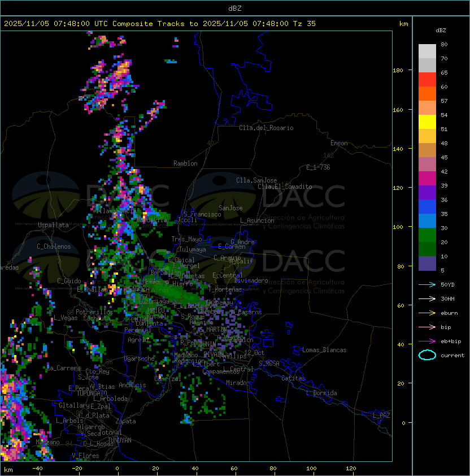
Task: Click the 'G_Andre' map label
Action: click(242, 242)
